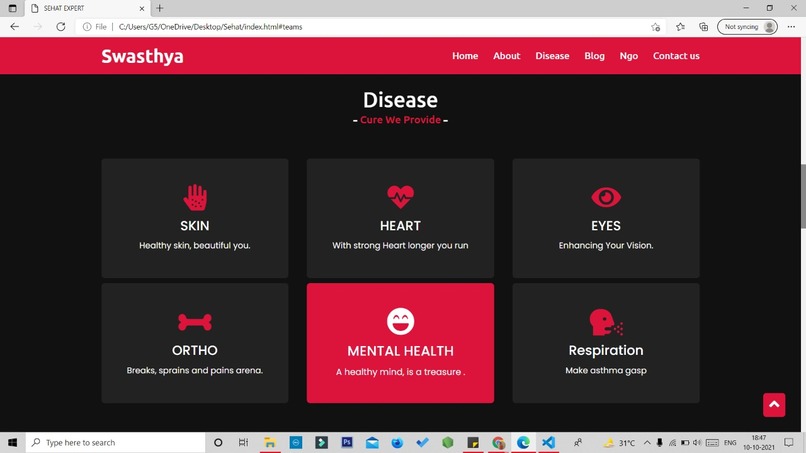Screen dimensions: 806x453
Task: Open Sticky Notes from the taskbar
Action: tap(473, 442)
